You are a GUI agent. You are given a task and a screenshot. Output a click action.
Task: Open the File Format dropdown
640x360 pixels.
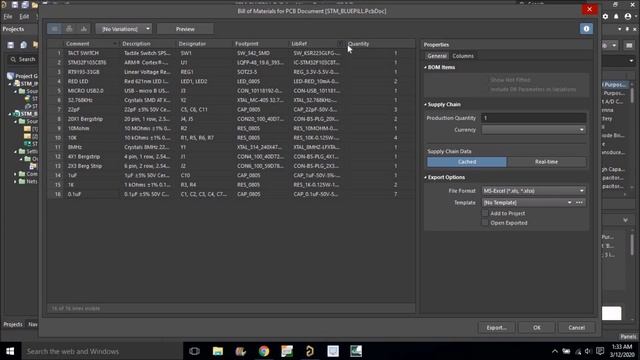pos(534,191)
